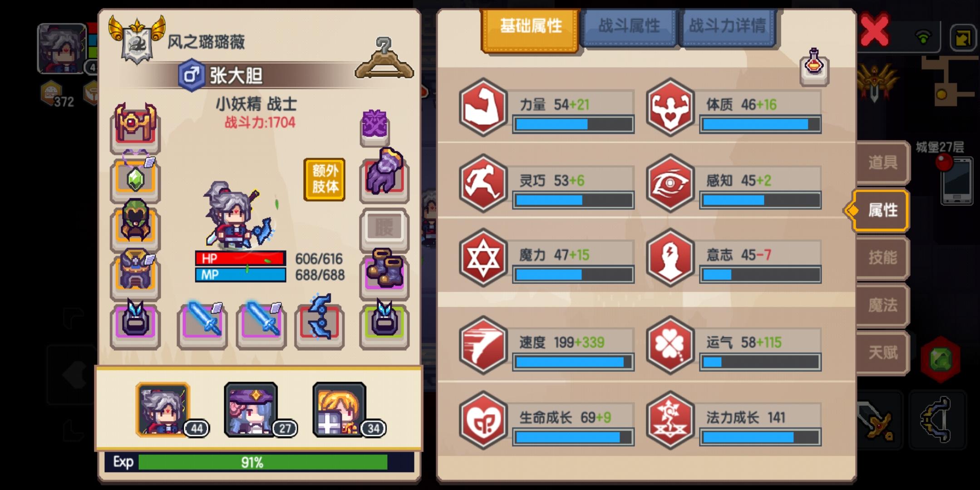
Task: Click the constitution (体质) muscle icon
Action: 670,107
